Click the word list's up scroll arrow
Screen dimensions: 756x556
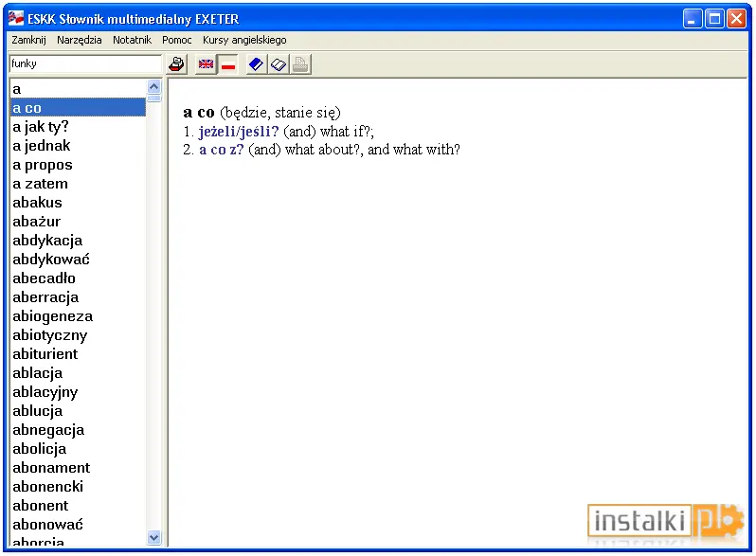tap(153, 87)
